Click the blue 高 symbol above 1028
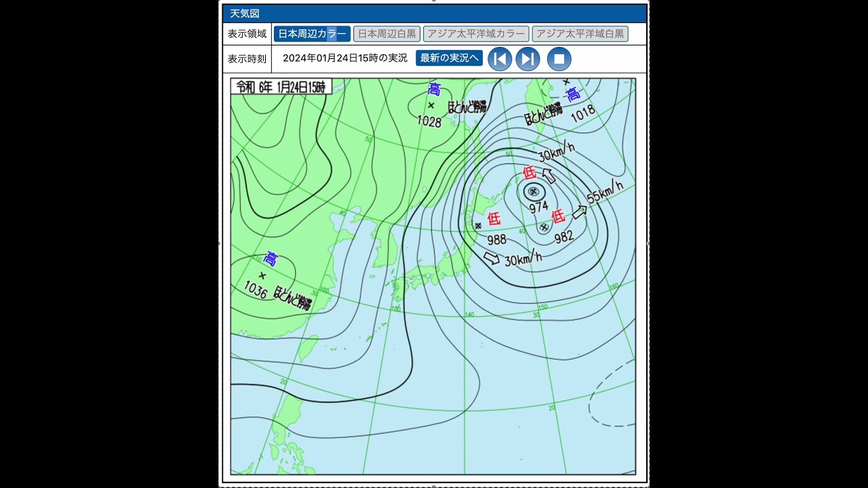Viewport: 868px width, 488px height. pyautogui.click(x=434, y=89)
